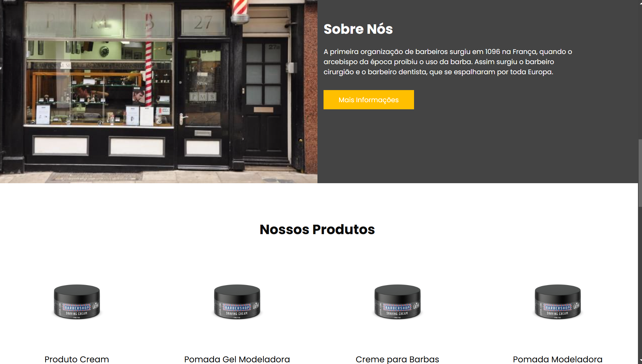Screen dimensions: 642x364
Task: Open the Produto Cream product image
Action: point(77,302)
